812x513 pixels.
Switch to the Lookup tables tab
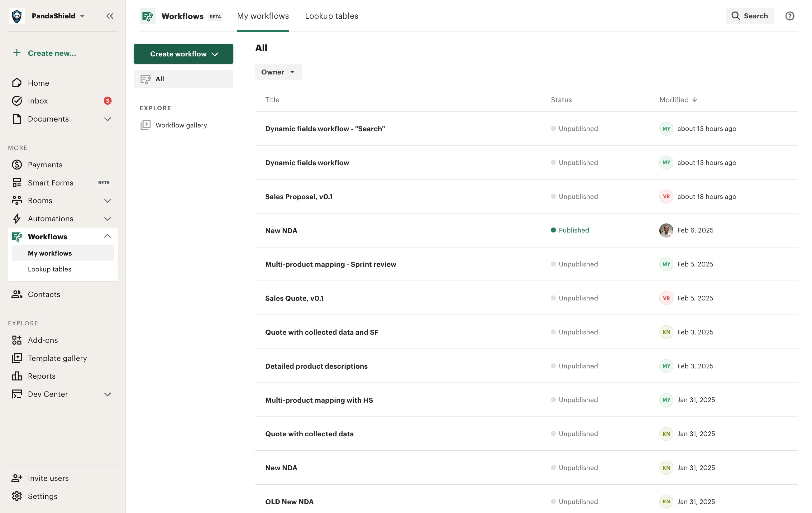331,16
